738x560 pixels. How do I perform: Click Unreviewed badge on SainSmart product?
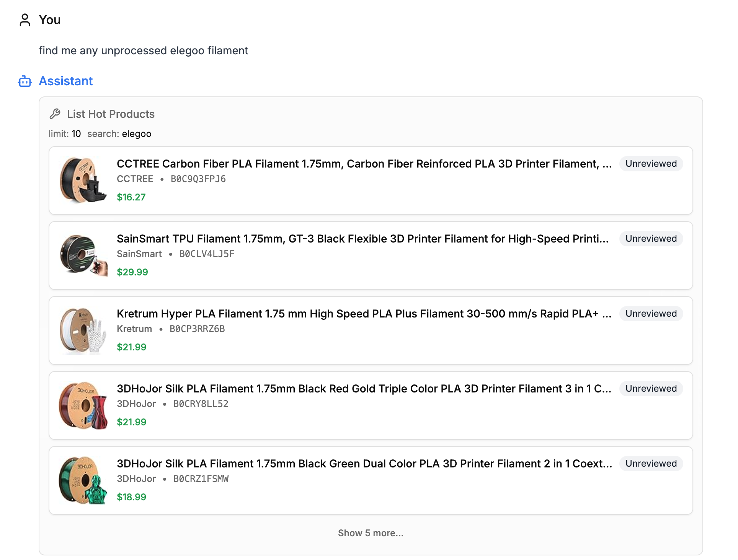tap(651, 239)
